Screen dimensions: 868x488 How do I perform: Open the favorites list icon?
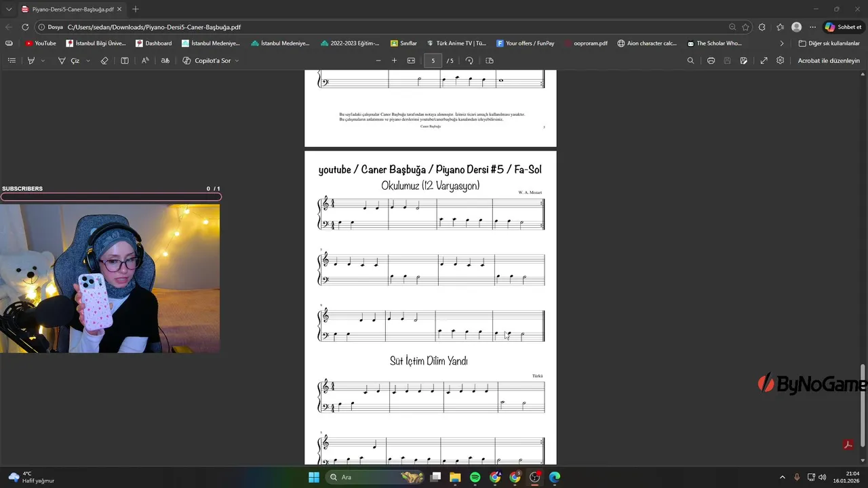tap(780, 27)
